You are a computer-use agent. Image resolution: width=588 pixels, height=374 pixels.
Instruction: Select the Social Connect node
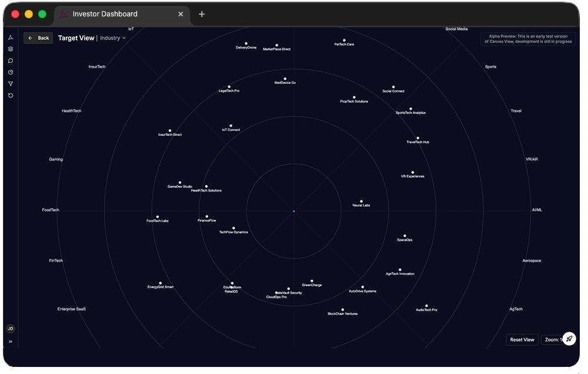[393, 87]
